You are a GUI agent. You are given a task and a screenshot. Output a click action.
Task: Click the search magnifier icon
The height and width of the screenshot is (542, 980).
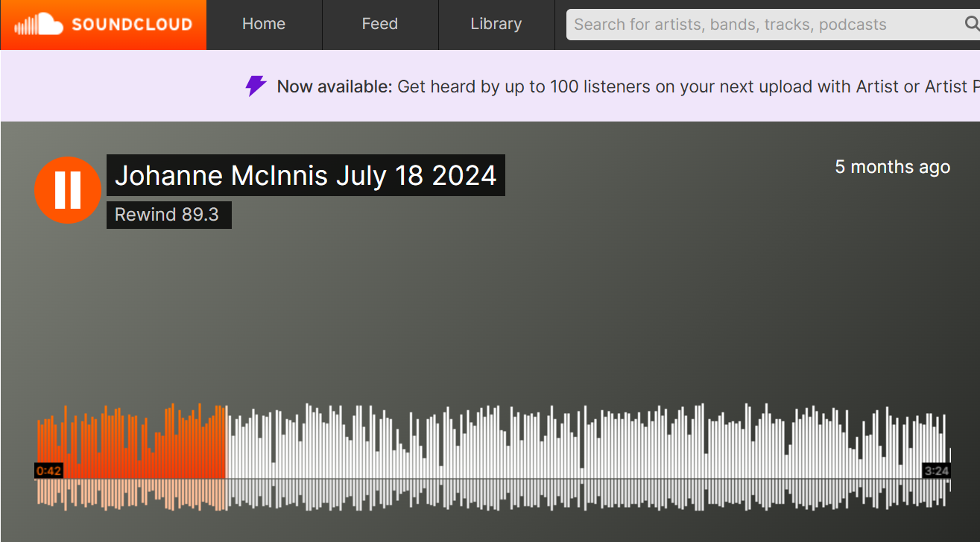(x=971, y=25)
